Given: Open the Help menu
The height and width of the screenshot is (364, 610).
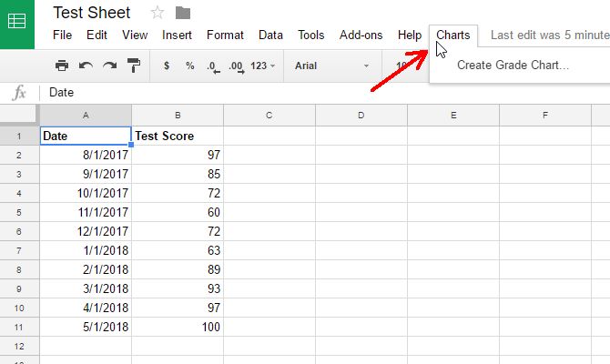Looking at the screenshot, I should click(x=410, y=35).
